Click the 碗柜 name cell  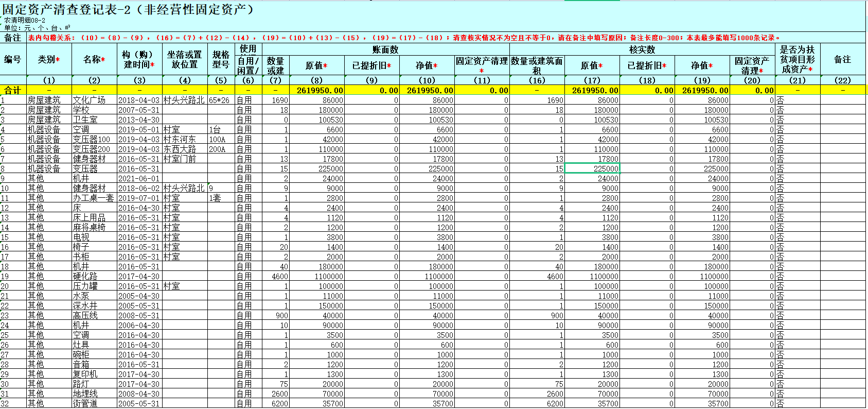[x=94, y=354]
